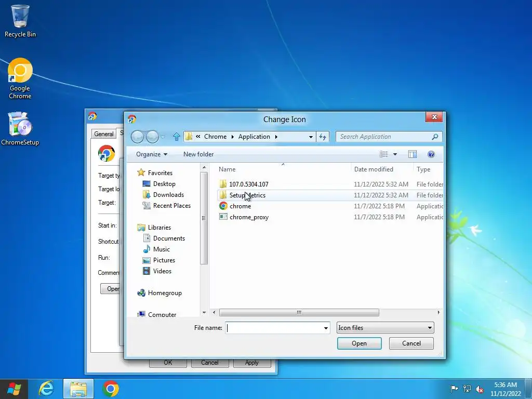Click the horizontal scrollbar in file list
This screenshot has width=532, height=399.
pos(299,312)
